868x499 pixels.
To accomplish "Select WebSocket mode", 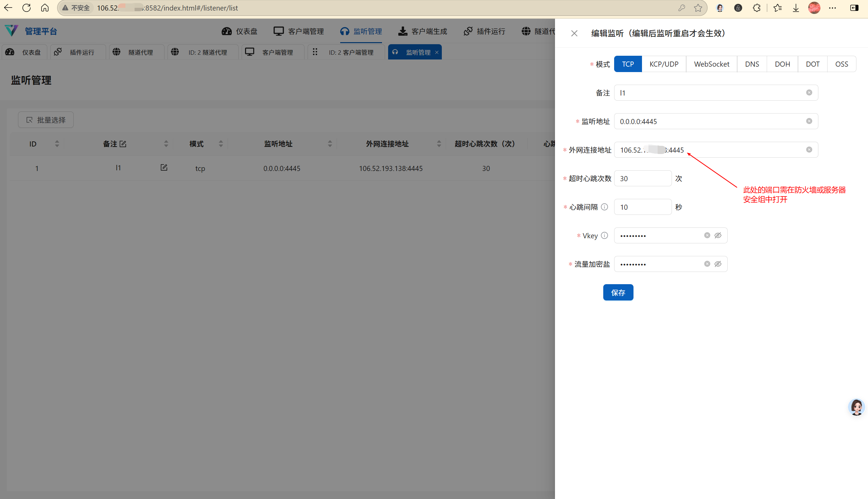I will 711,64.
